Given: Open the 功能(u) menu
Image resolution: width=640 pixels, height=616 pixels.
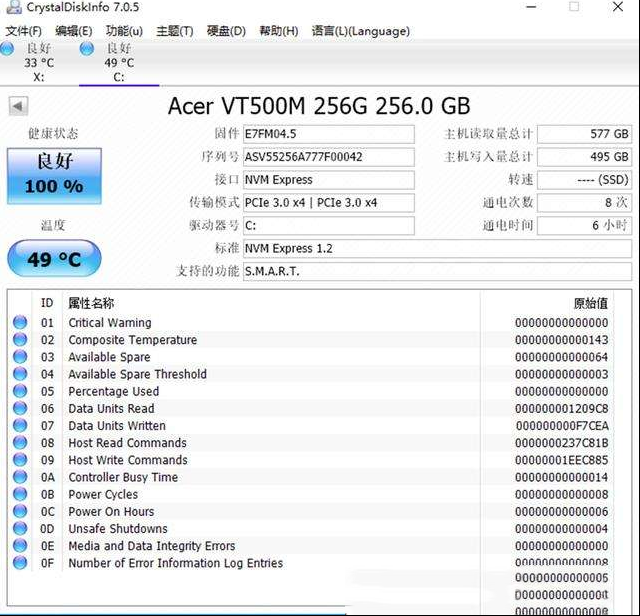Looking at the screenshot, I should click(x=124, y=31).
